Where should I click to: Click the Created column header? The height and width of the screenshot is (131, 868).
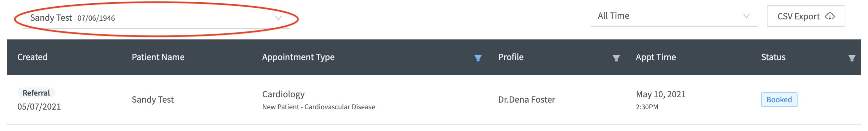(32, 57)
